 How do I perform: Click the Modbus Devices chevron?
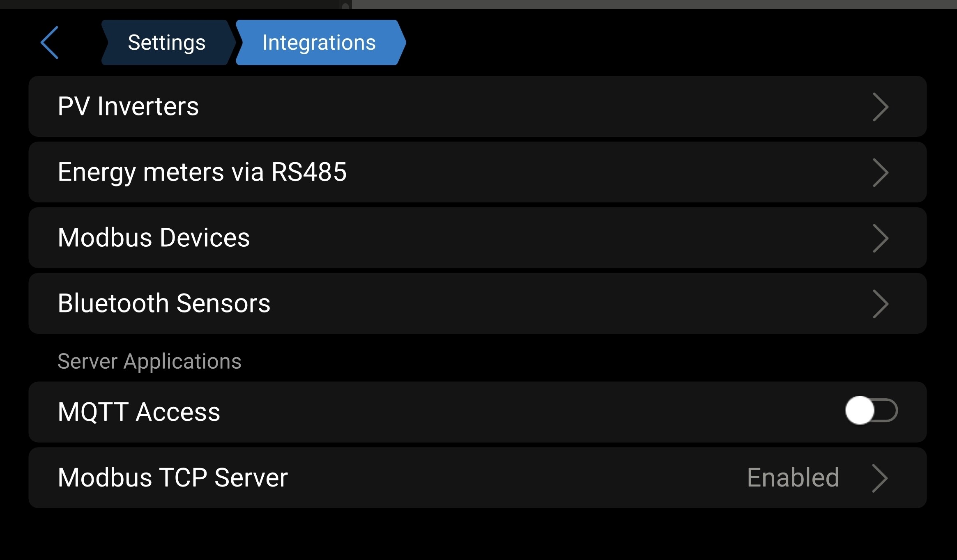click(880, 238)
